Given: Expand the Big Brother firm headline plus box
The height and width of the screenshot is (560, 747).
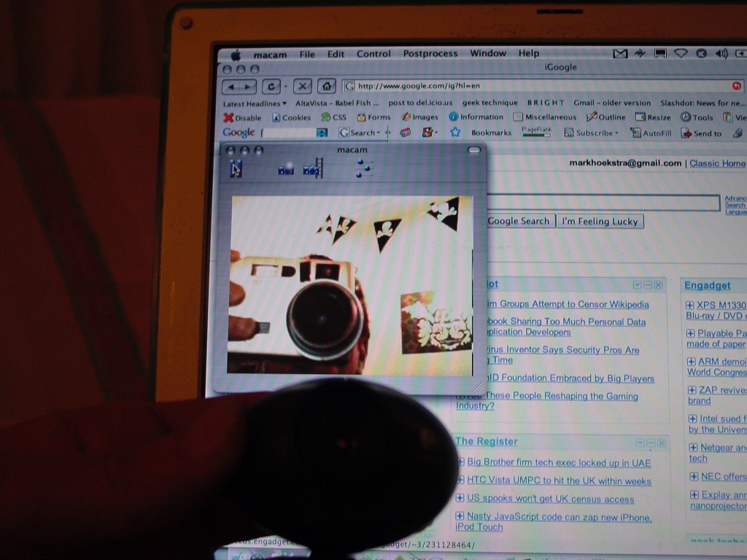Looking at the screenshot, I should pyautogui.click(x=461, y=462).
